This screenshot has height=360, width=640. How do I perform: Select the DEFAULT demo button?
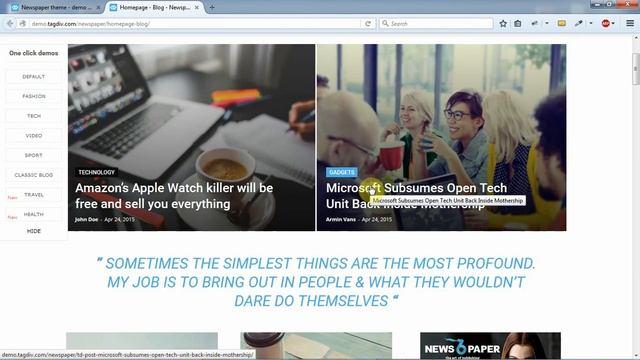point(34,77)
